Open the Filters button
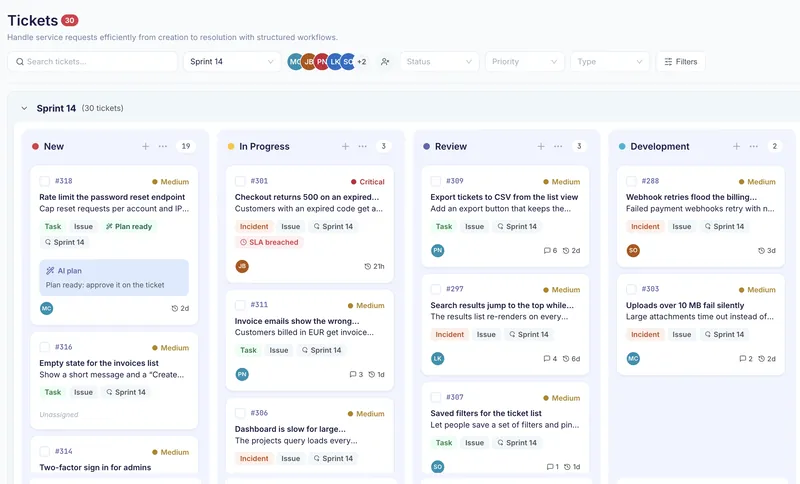800x484 pixels. click(681, 62)
